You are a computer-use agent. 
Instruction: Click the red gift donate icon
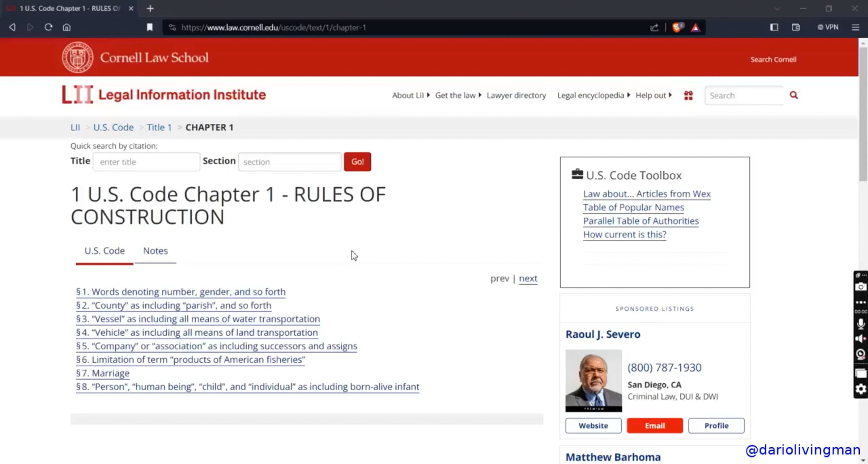(688, 95)
